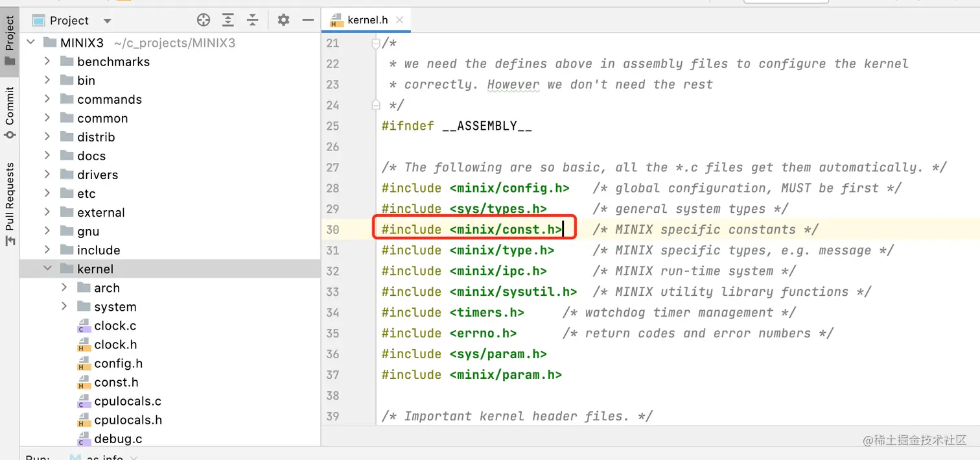Expand the include folder
The height and width of the screenshot is (460, 980).
tap(47, 250)
